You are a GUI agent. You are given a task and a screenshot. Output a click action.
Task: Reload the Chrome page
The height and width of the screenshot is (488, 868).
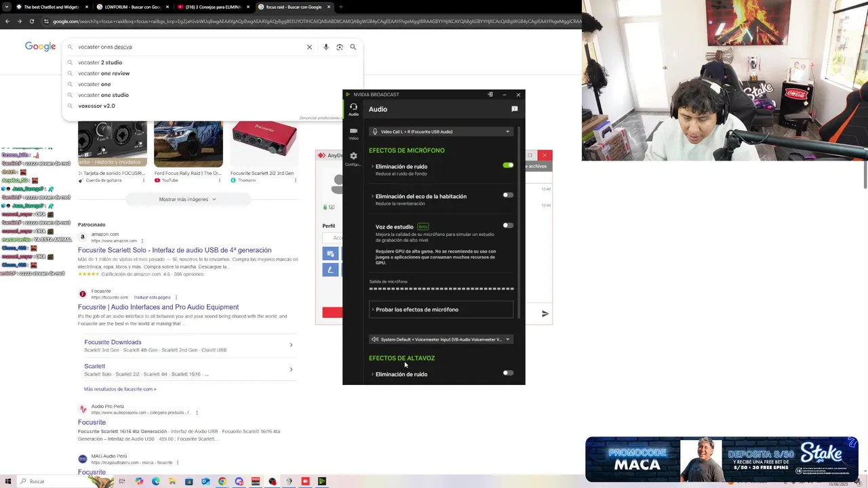pyautogui.click(x=31, y=21)
